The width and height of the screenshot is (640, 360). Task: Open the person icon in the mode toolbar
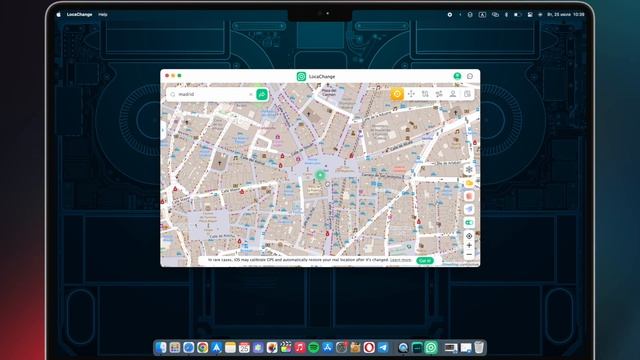coord(453,94)
